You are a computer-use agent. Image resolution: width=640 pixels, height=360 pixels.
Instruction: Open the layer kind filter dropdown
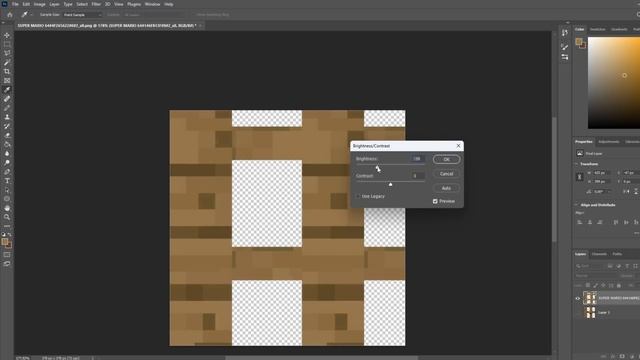coord(590,266)
